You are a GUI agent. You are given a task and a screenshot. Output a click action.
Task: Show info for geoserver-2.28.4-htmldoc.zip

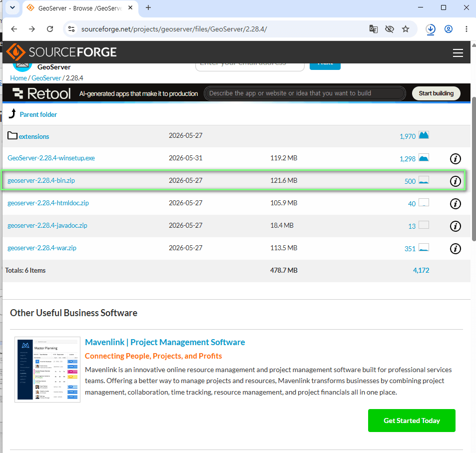point(455,203)
